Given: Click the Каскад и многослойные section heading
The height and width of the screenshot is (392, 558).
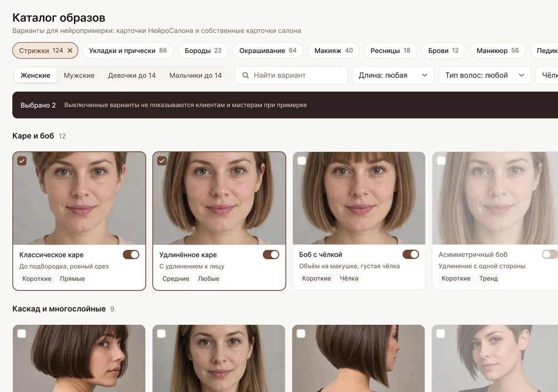Looking at the screenshot, I should (59, 309).
